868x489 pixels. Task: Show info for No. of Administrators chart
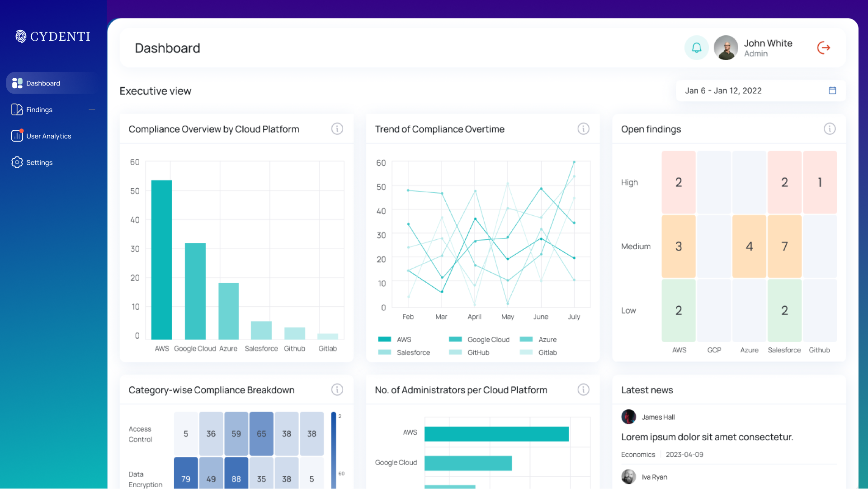[x=584, y=389]
